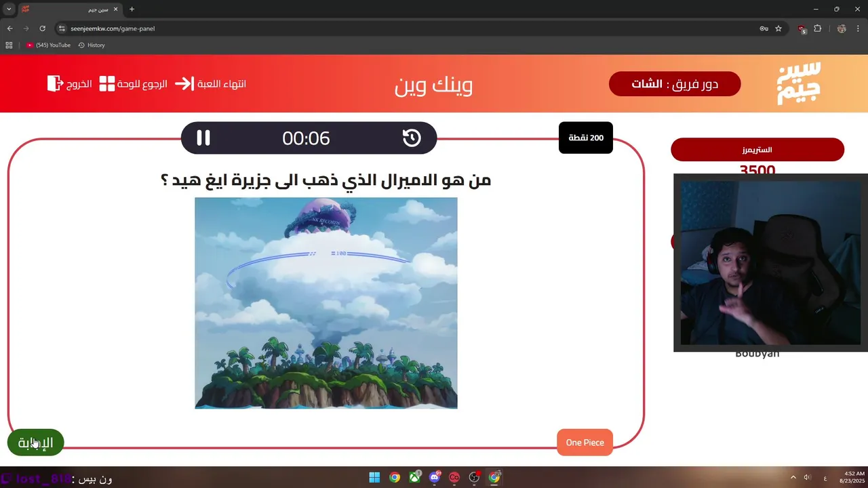Close the سين جيم tab
This screenshot has width=868, height=488.
tap(115, 9)
